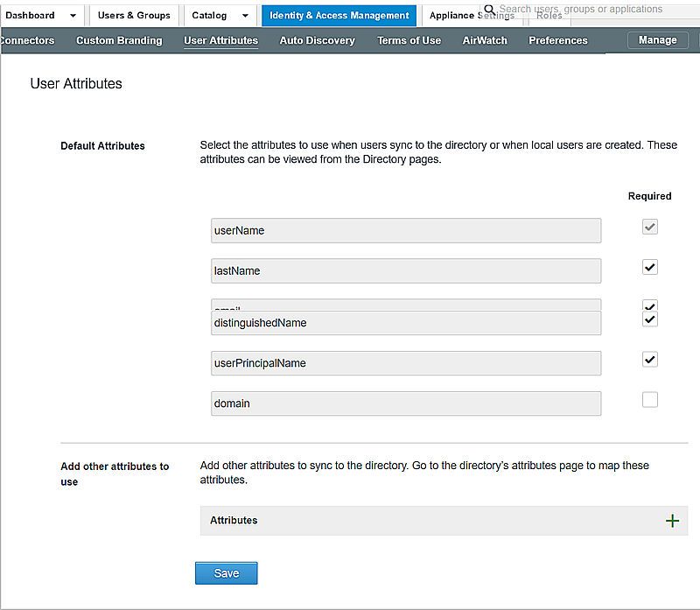Switch to Users & Groups tab
This screenshot has width=700, height=610.
(134, 15)
